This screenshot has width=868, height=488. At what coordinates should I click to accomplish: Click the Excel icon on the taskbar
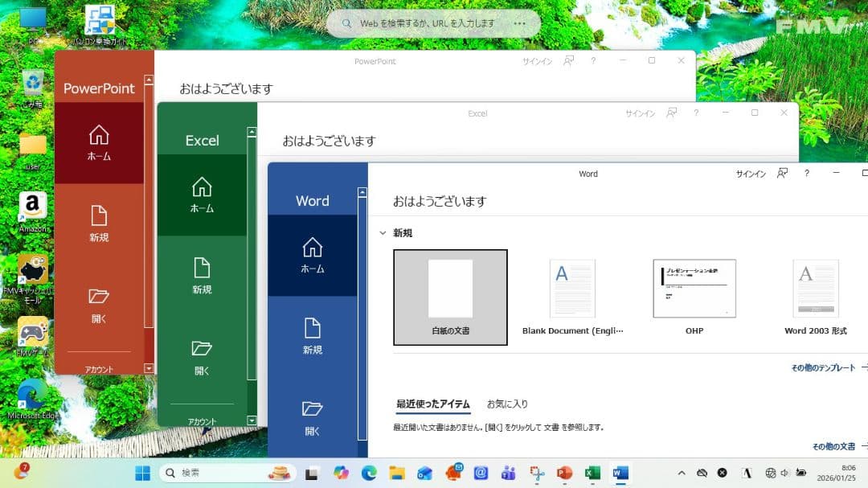(592, 473)
